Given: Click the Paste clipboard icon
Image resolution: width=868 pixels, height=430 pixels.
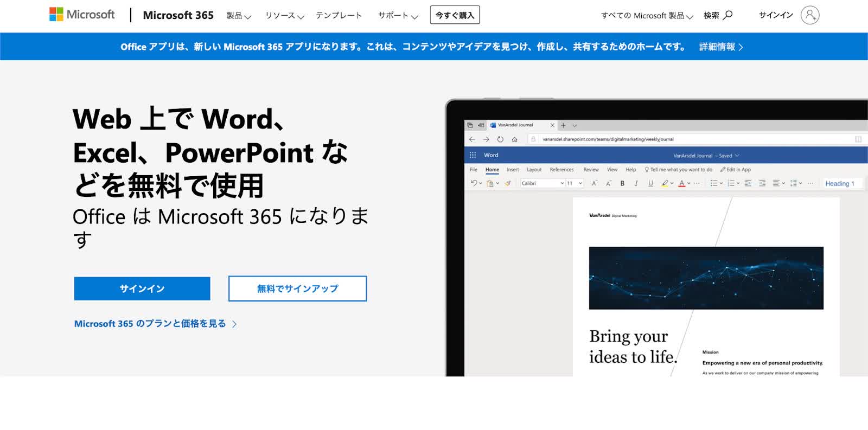Looking at the screenshot, I should [490, 183].
